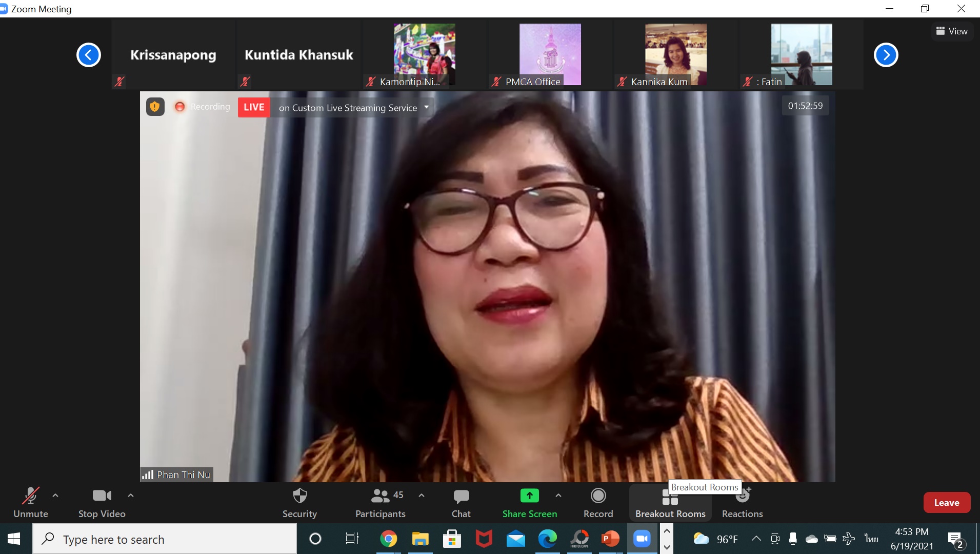This screenshot has width=980, height=554.
Task: Open Microsoft Edge from the taskbar
Action: (x=547, y=539)
